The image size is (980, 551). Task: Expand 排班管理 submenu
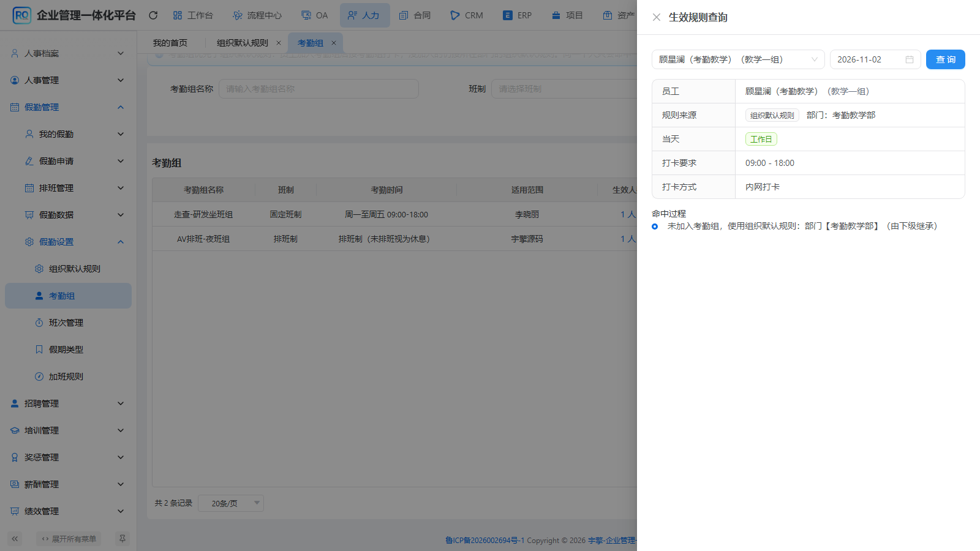pos(68,188)
